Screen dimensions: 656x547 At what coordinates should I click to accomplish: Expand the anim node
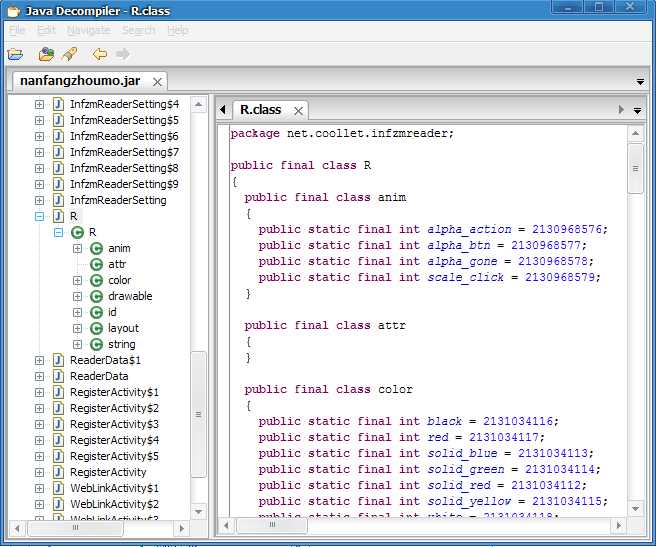77,249
